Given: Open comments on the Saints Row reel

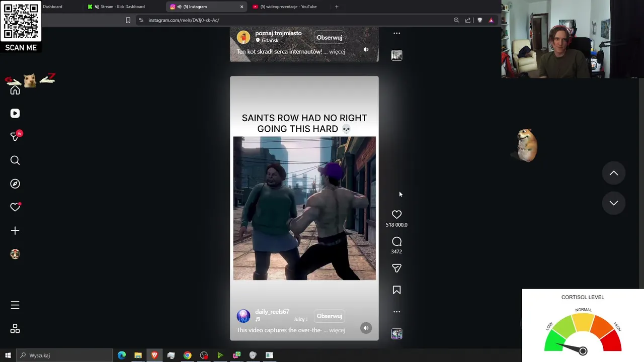Looking at the screenshot, I should 396,242.
